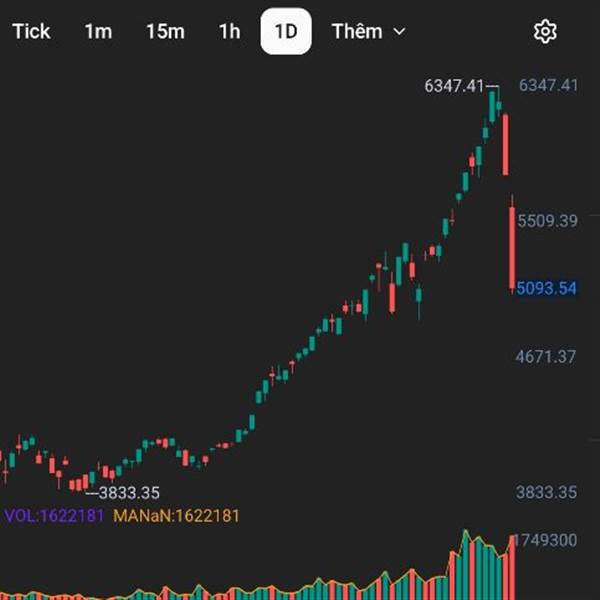Open chart settings gear icon

click(545, 32)
